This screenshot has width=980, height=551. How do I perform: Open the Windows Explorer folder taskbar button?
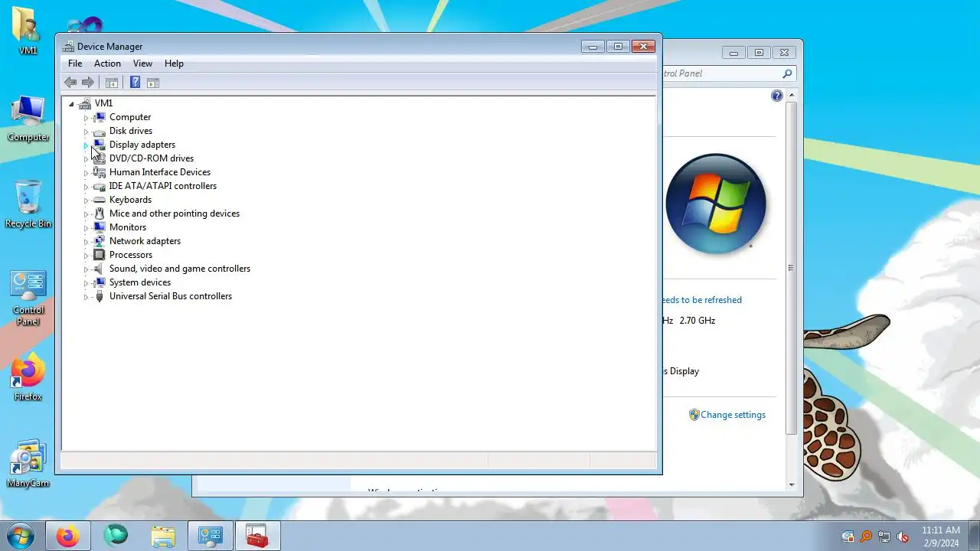163,536
